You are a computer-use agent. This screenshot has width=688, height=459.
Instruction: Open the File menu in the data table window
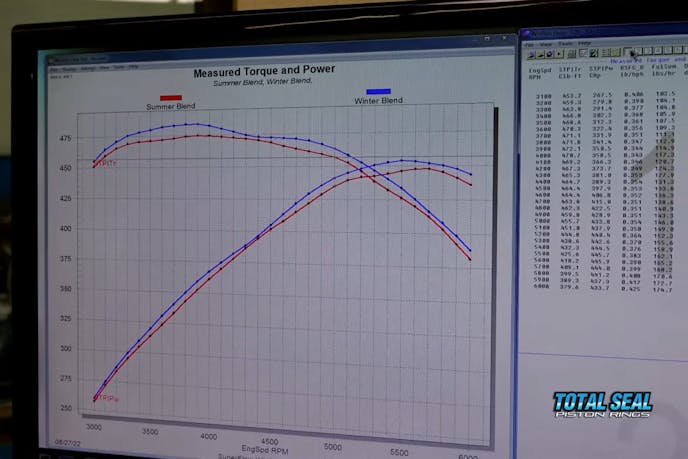click(530, 45)
